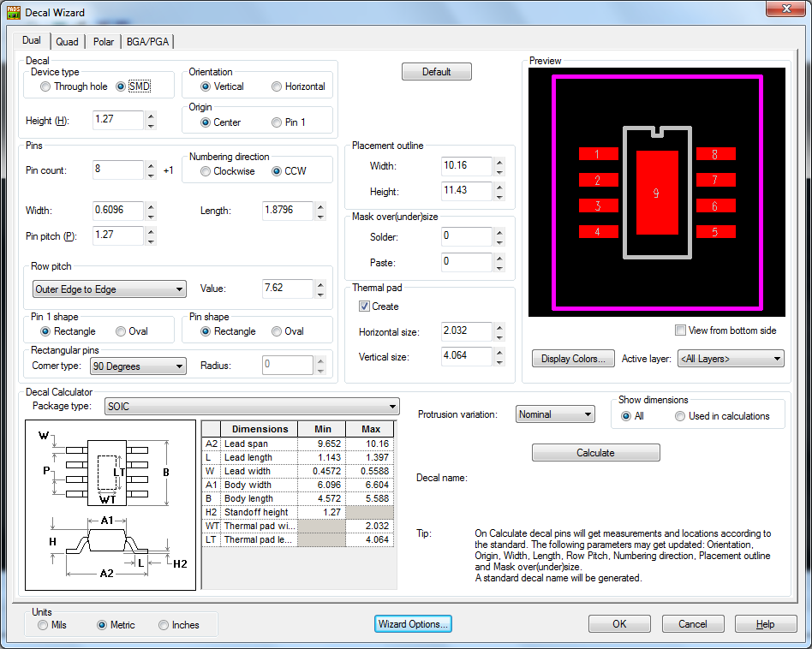812x649 pixels.
Task: Select the Dual tab
Action: point(32,40)
